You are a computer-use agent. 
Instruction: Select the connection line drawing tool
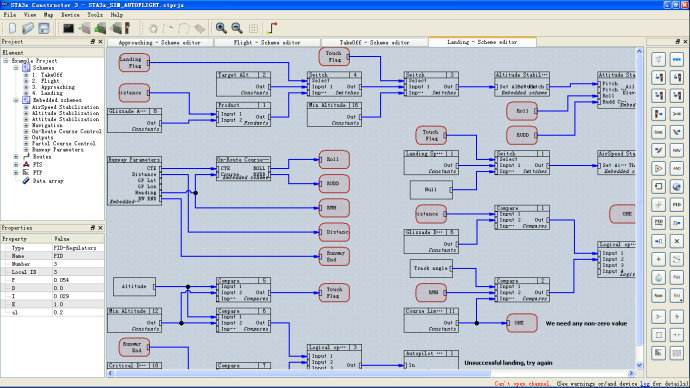[x=273, y=29]
